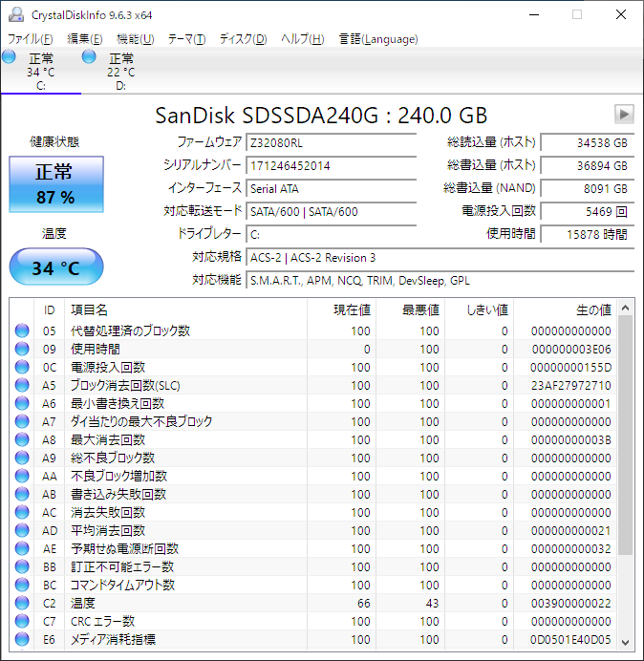The image size is (644, 661).
Task: Open the ヘルプ(H) menu
Action: pyautogui.click(x=302, y=39)
